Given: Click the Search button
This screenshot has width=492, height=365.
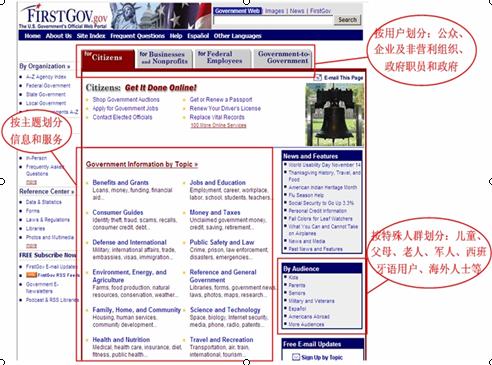Looking at the screenshot, I should [347, 20].
